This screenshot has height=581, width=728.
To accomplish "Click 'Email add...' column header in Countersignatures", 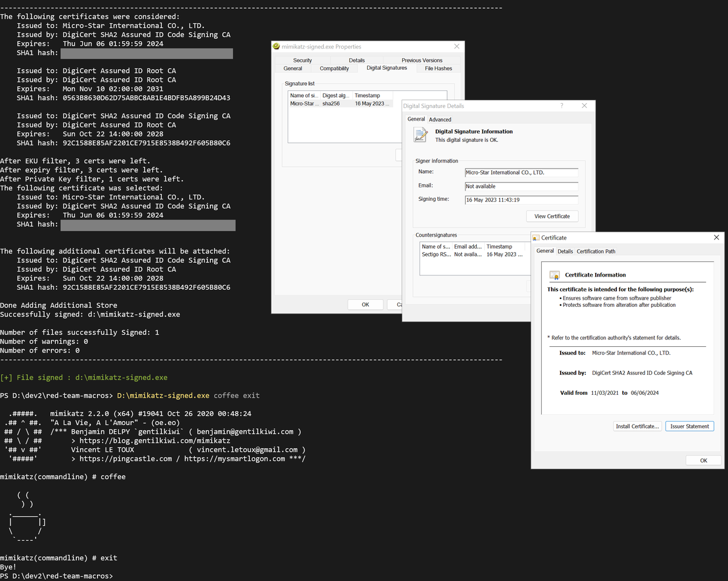I will pyautogui.click(x=468, y=246).
